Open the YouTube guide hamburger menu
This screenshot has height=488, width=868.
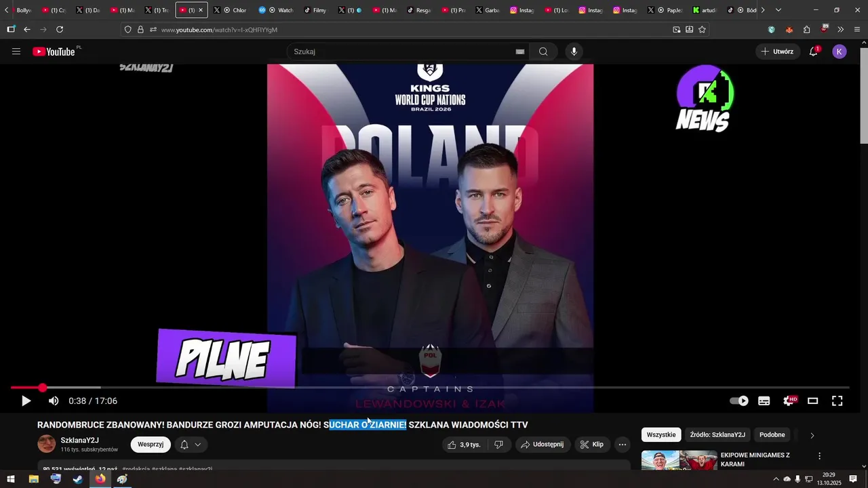coord(16,52)
